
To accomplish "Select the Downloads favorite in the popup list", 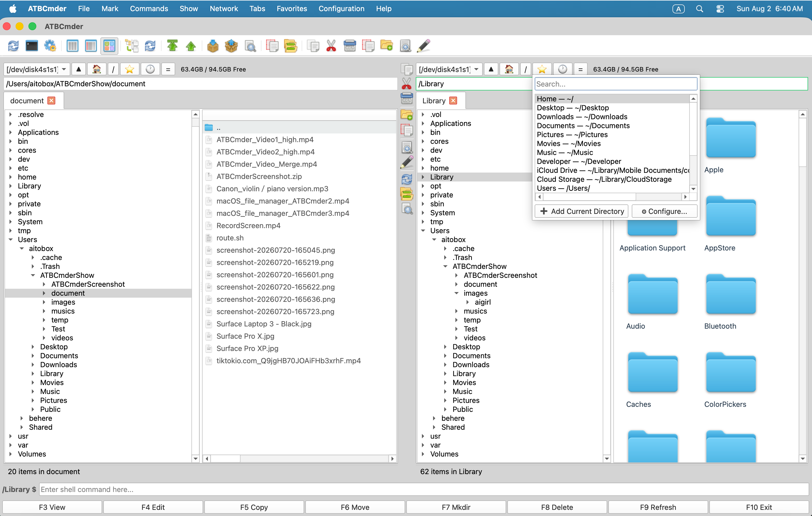I will (x=612, y=117).
